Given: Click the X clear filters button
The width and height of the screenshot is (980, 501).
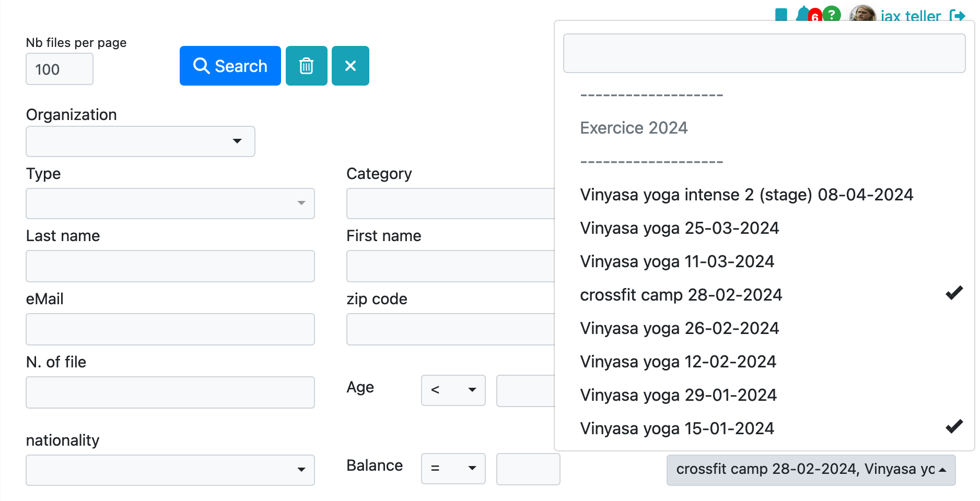Looking at the screenshot, I should point(350,66).
